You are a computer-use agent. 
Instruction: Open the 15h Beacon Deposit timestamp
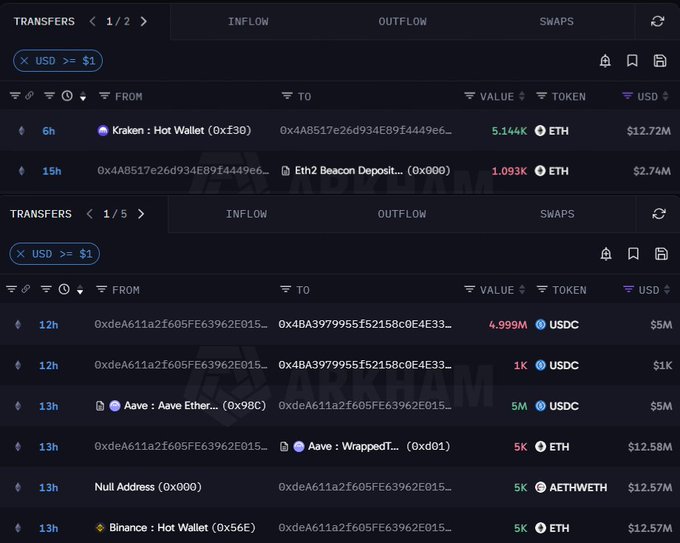tap(52, 171)
